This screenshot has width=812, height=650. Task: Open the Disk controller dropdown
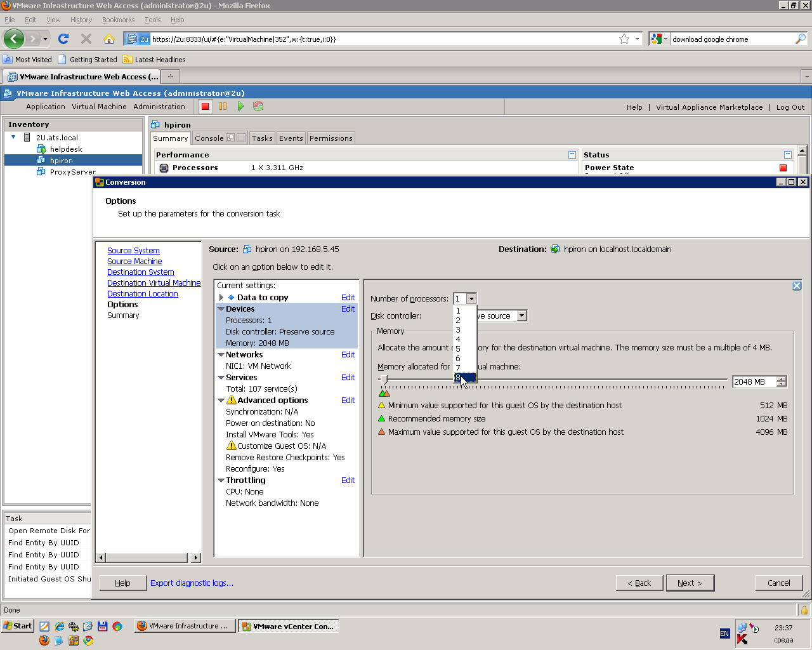coord(521,315)
